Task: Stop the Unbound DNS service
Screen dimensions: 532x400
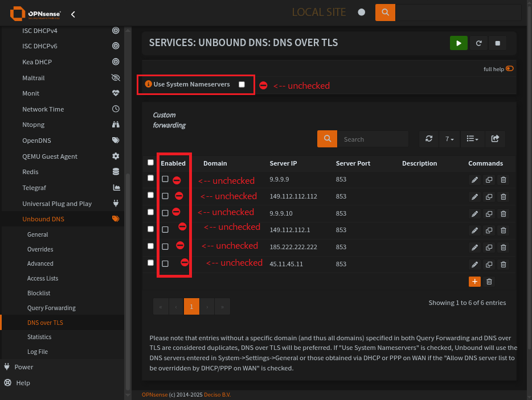Action: (497, 43)
